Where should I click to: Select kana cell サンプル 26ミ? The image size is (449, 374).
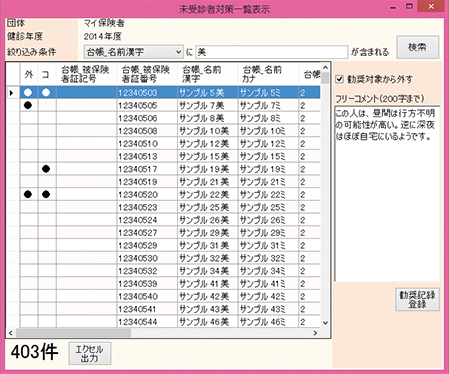click(x=268, y=220)
